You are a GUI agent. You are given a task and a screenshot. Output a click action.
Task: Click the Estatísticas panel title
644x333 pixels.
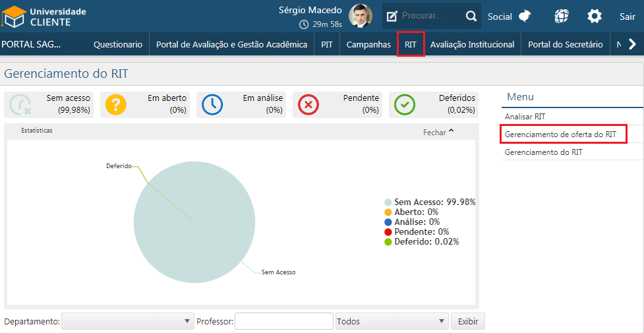[x=36, y=131]
